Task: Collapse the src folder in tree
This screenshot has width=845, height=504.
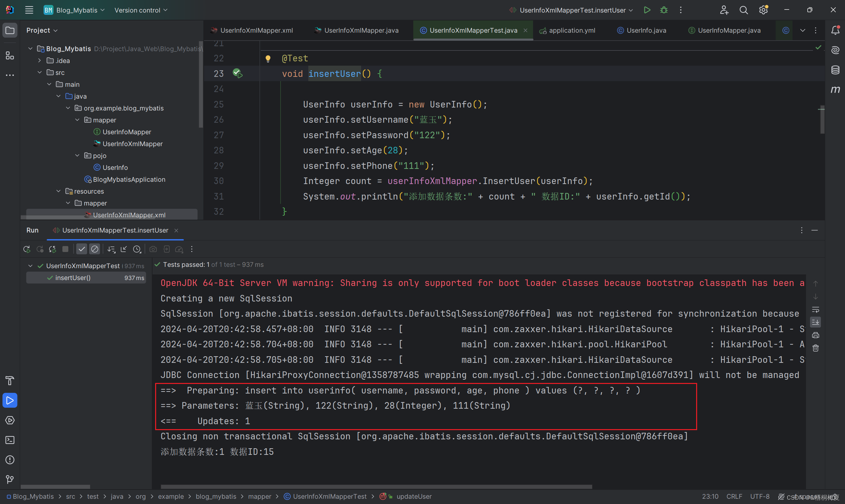Action: pos(40,72)
